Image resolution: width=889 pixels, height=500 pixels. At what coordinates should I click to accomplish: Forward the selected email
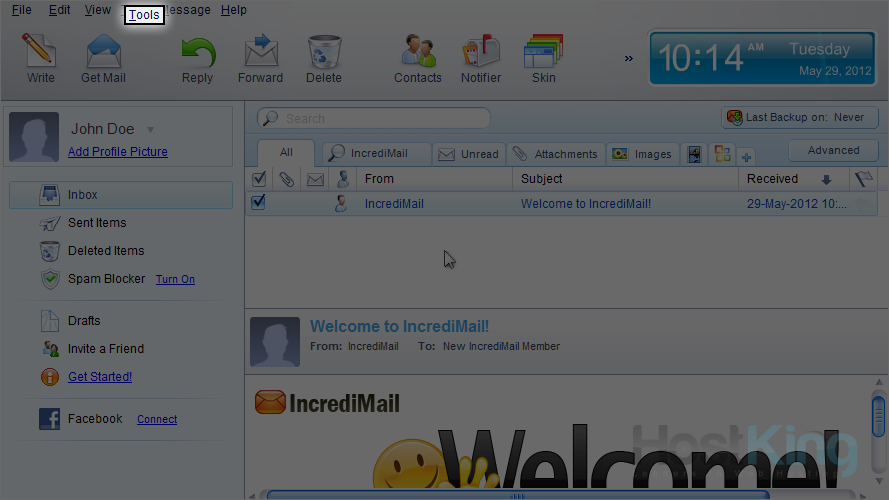(x=260, y=52)
